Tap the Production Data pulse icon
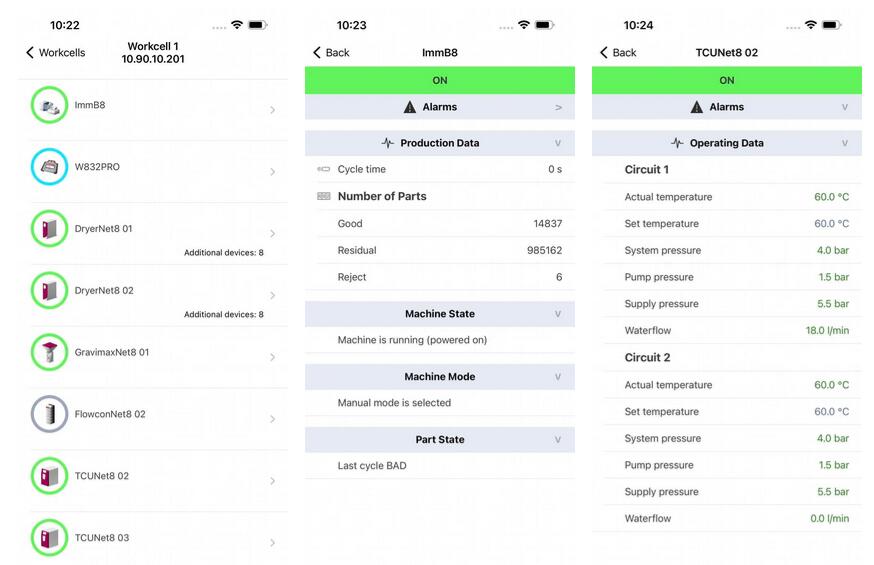The image size is (874, 565). pos(388,143)
